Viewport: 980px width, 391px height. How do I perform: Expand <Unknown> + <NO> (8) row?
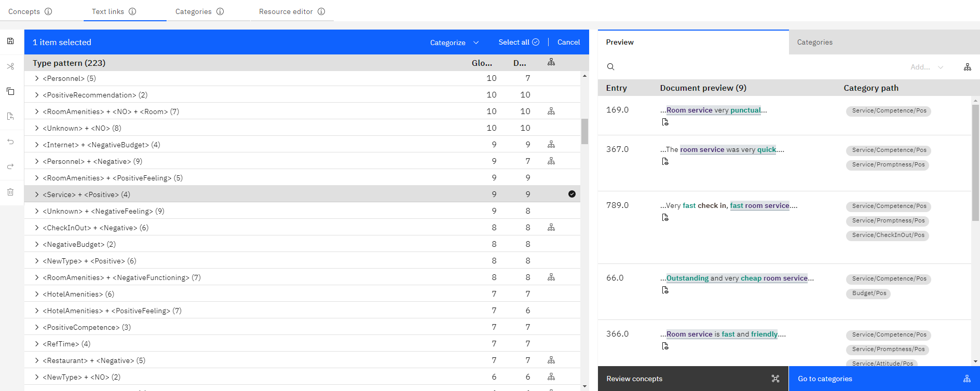pyautogui.click(x=37, y=128)
